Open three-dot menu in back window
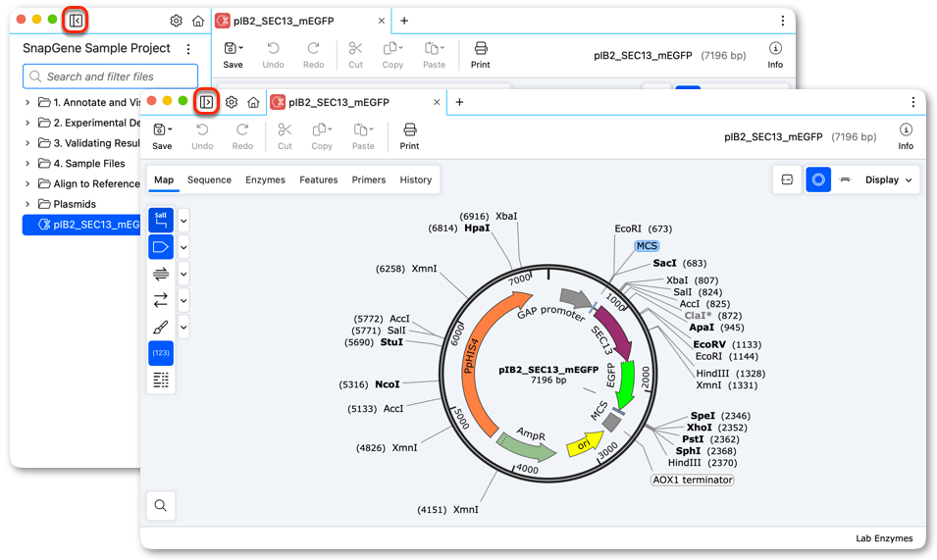Screen dimensions: 937x560 click(782, 21)
